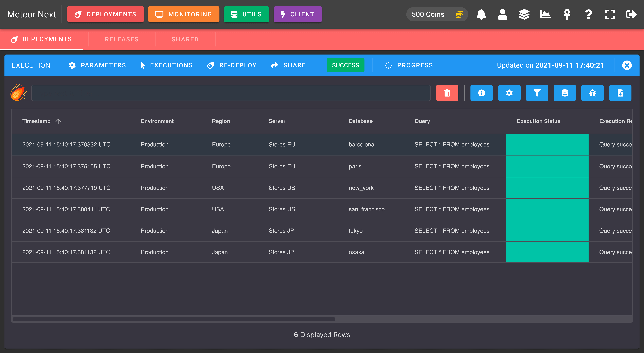Switch to the Releases tab

coord(122,39)
